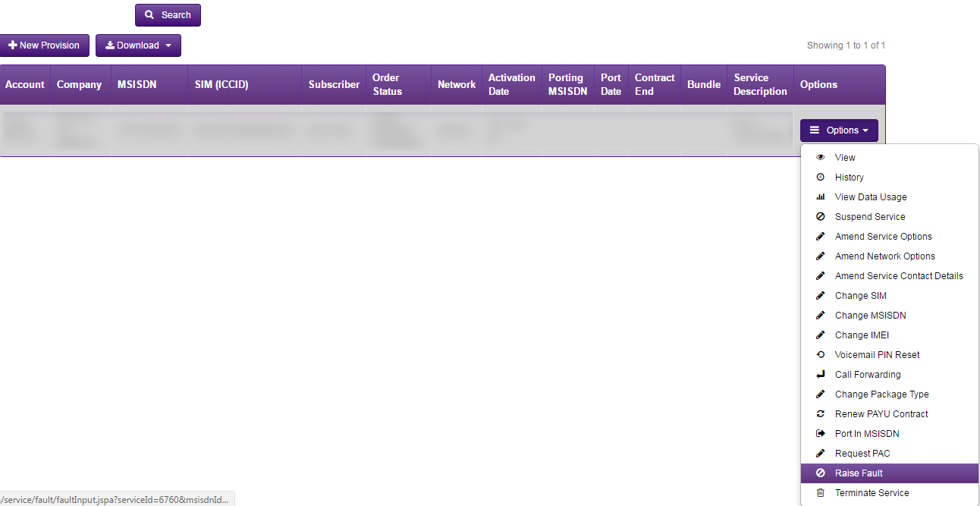The width and height of the screenshot is (980, 506).
Task: Click the ban icon beside Raise Fault
Action: click(x=820, y=473)
